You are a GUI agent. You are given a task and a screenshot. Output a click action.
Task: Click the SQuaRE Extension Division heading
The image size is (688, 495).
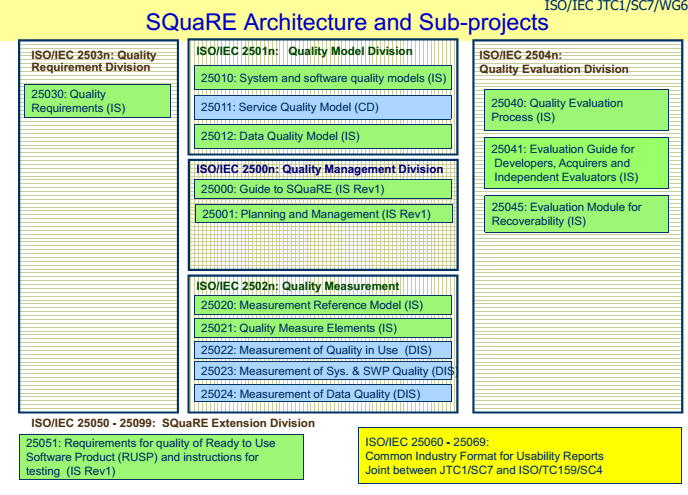173,423
